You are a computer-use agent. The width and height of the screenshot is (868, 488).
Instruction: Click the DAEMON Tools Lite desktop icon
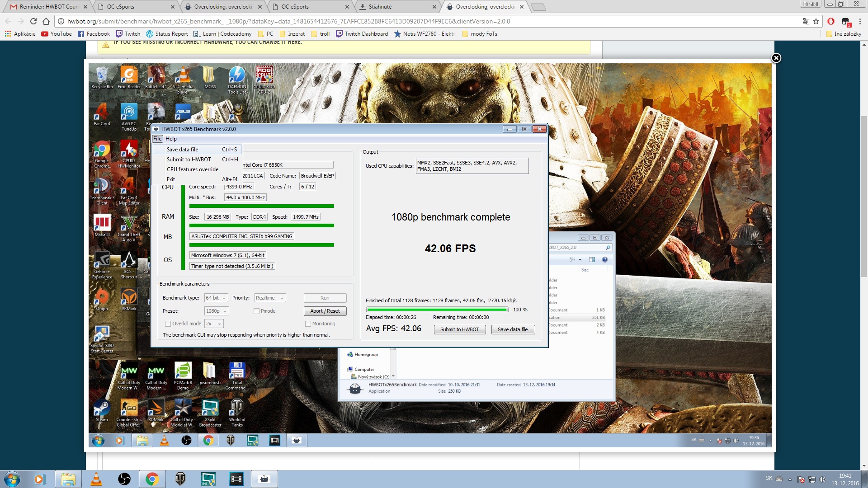click(237, 80)
